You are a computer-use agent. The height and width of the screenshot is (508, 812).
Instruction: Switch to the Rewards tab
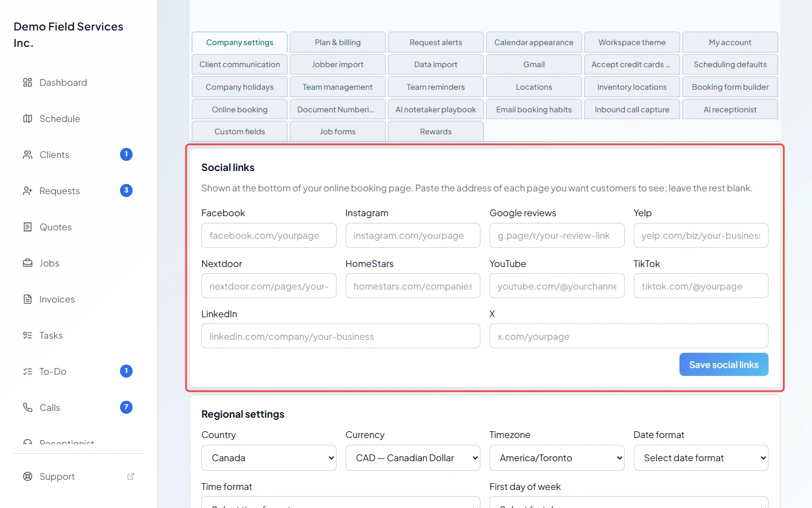point(436,132)
